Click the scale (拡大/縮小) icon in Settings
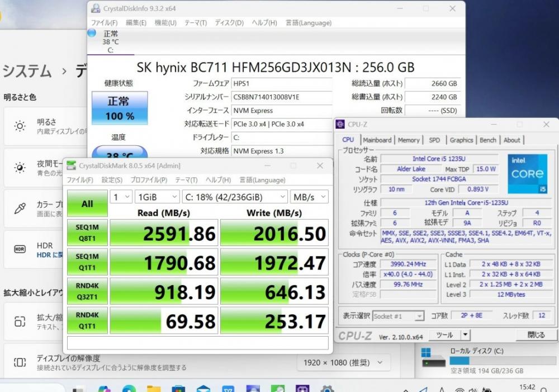Image resolution: width=559 pixels, height=392 pixels. tap(20, 322)
